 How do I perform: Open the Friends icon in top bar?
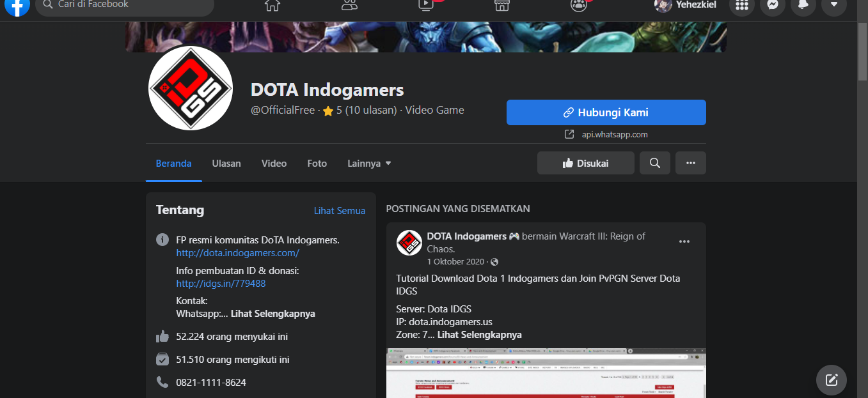point(349,5)
